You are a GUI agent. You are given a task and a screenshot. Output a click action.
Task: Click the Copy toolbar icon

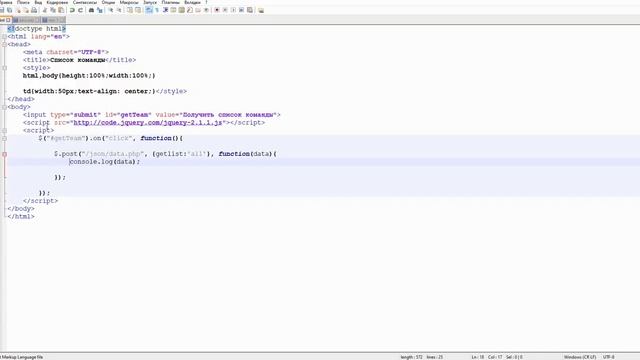coord(53,10)
